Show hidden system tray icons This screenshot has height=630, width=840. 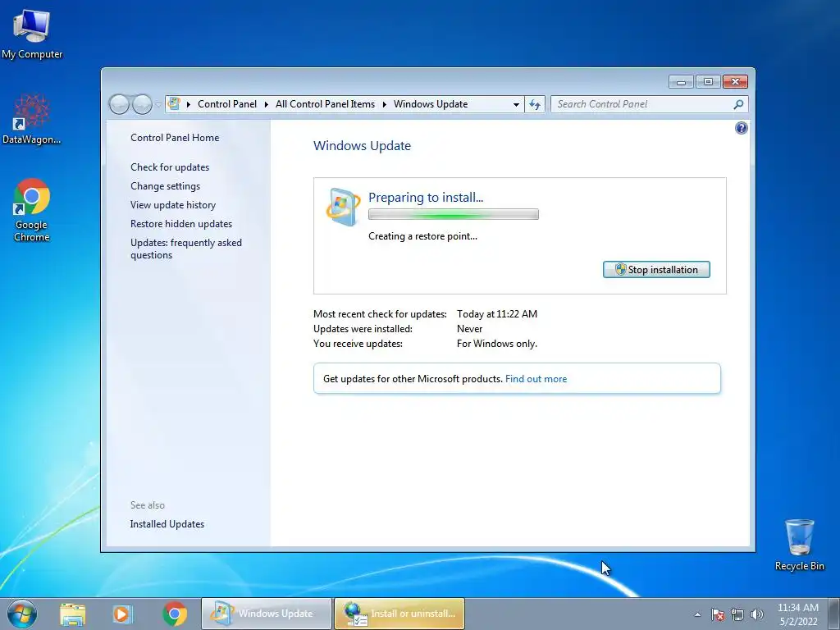tap(697, 614)
